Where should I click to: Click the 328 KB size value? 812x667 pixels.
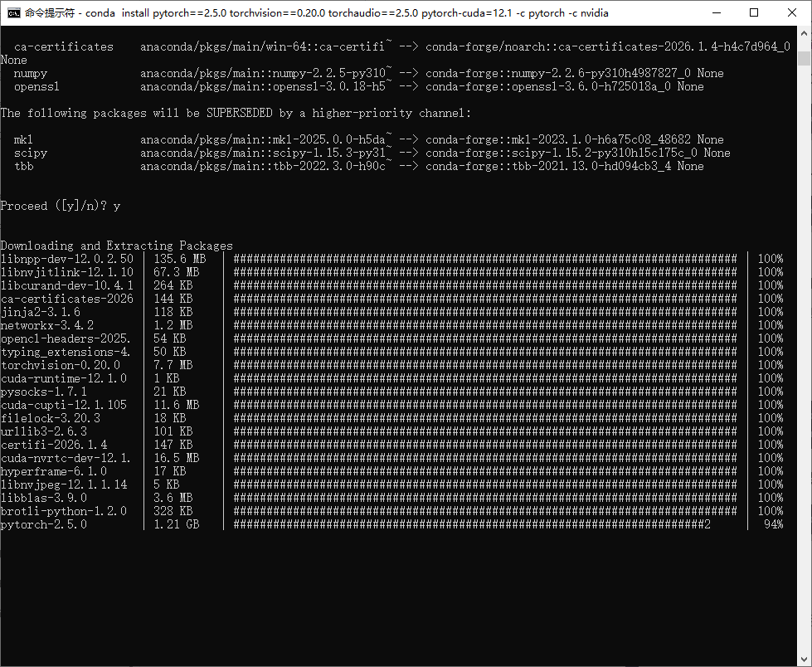point(173,511)
